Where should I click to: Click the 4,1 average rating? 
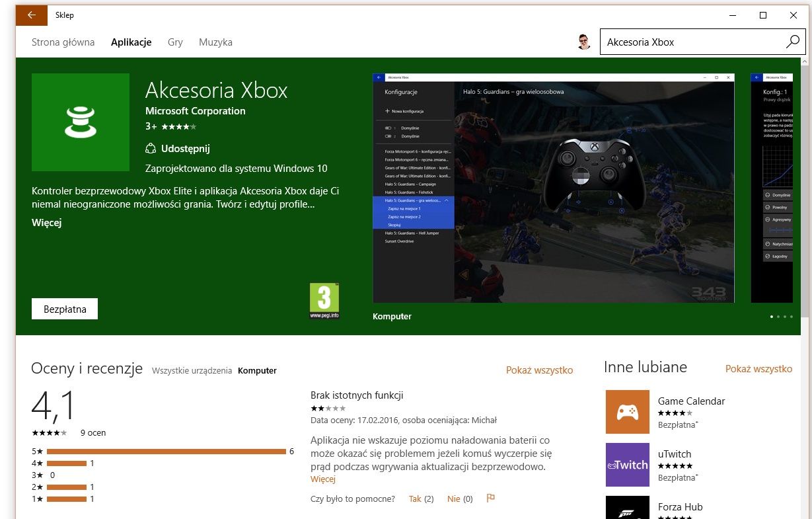pos(54,405)
